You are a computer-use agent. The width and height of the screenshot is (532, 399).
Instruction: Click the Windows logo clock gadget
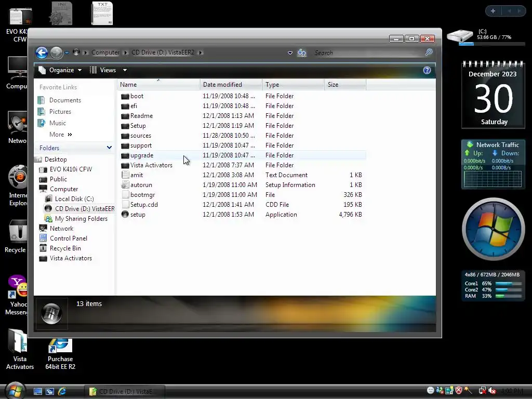[x=494, y=229]
